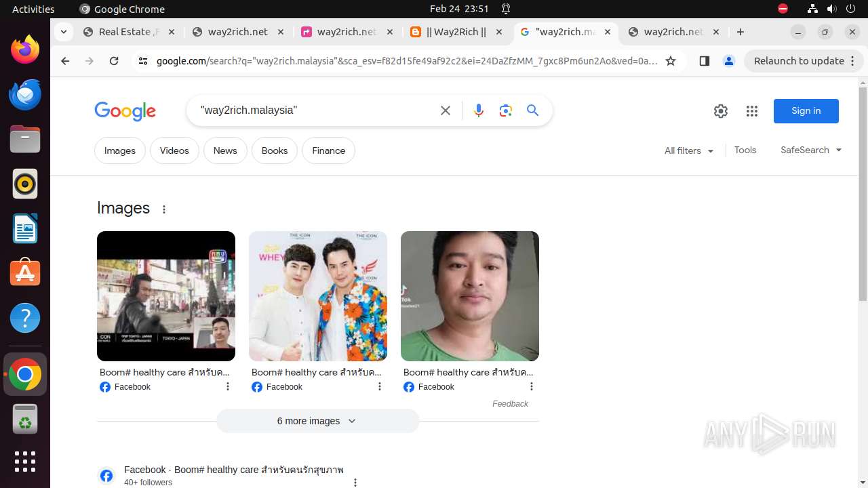Open Files manager from dock
The height and width of the screenshot is (488, 868).
point(25,139)
